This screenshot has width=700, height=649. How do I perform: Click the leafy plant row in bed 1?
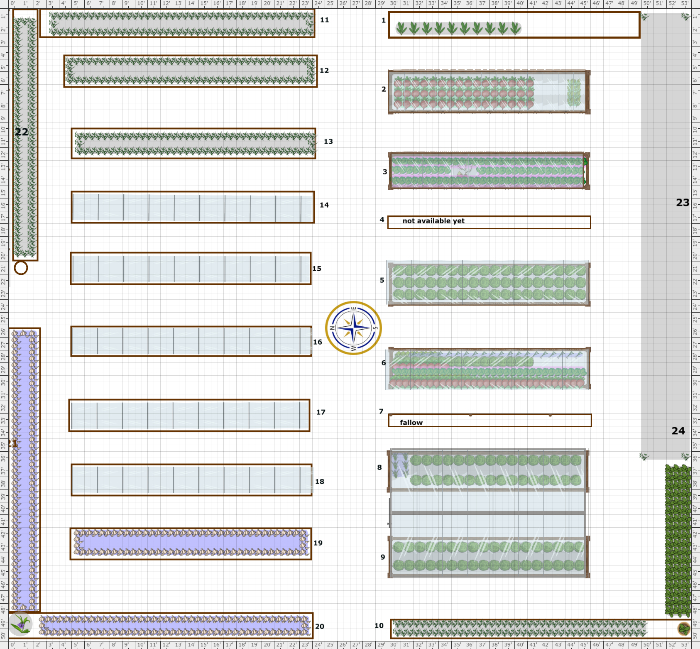458,28
